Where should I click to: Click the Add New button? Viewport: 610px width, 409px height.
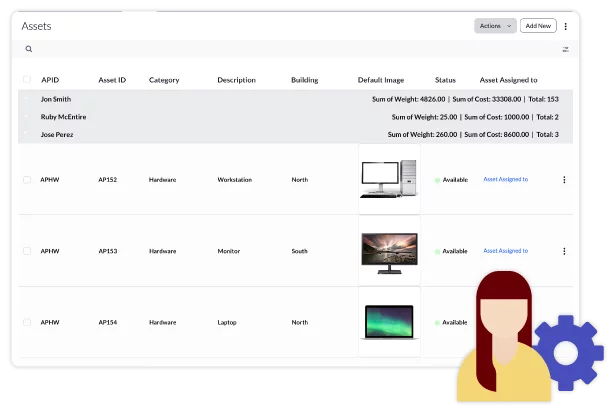click(538, 26)
